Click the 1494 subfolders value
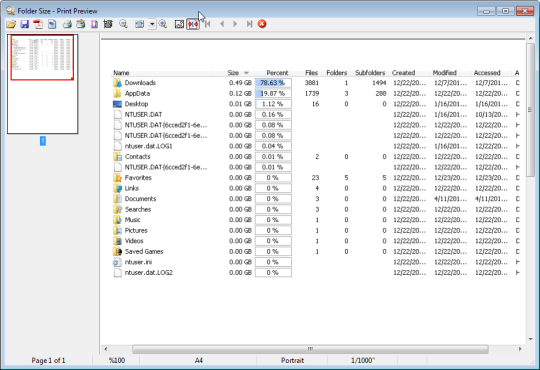Screen dimensions: 540x370 point(379,83)
